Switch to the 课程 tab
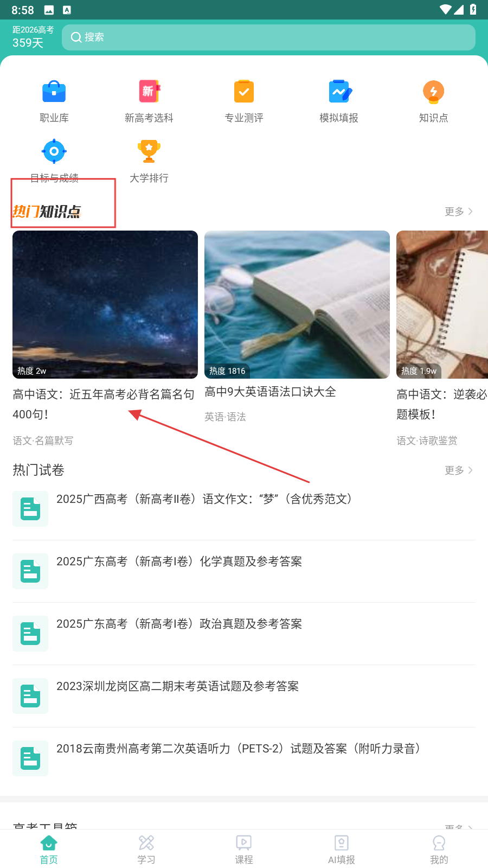This screenshot has height=868, width=488. pyautogui.click(x=244, y=850)
